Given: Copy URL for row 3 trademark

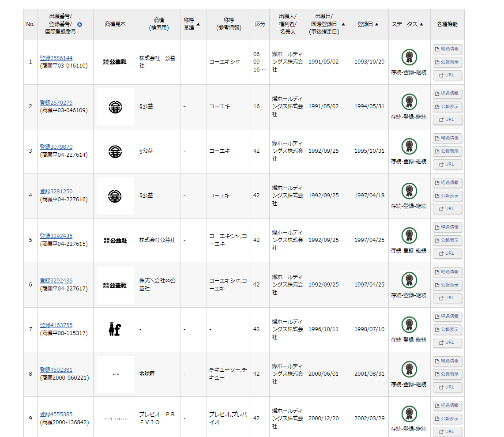Looking at the screenshot, I should click(x=447, y=164).
